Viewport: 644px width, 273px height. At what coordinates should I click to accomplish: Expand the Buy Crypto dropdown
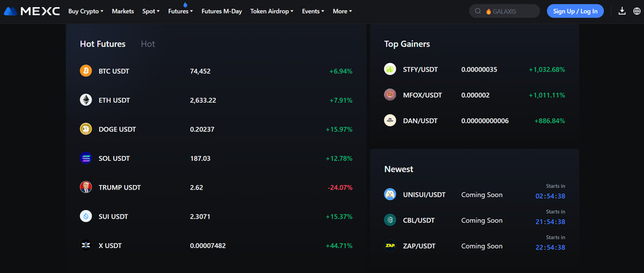pos(85,11)
